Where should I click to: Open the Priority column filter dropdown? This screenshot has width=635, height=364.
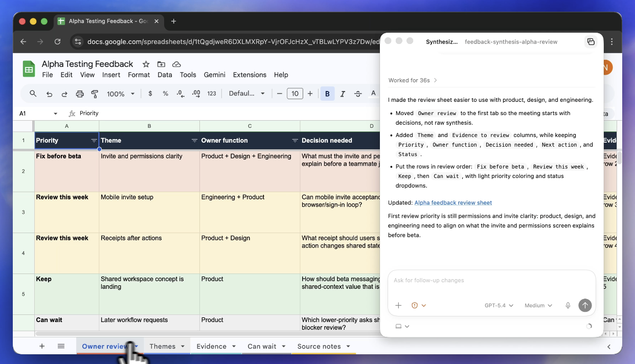[x=94, y=141]
